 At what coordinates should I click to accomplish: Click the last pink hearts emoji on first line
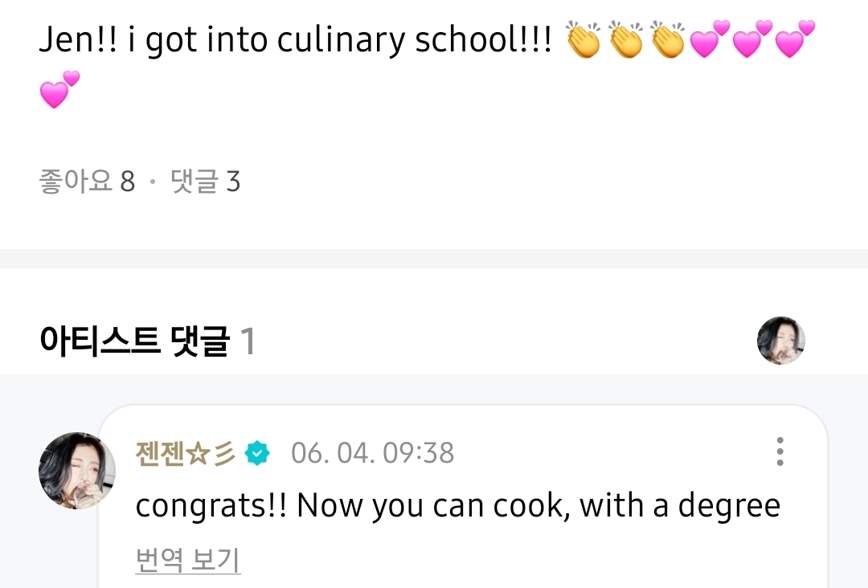[794, 41]
